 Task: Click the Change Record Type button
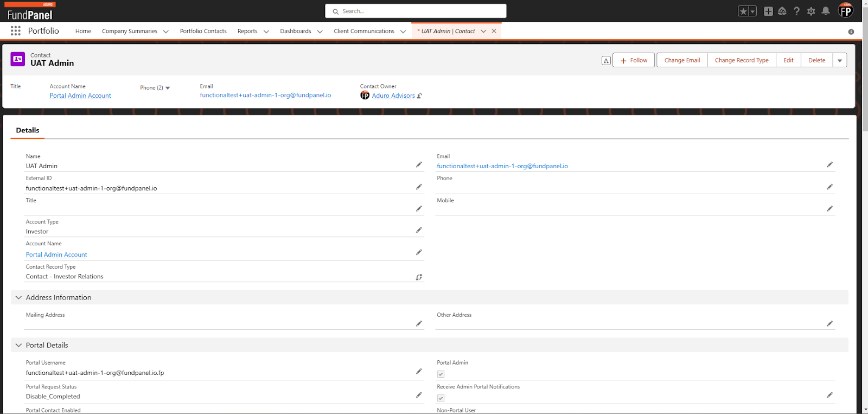[742, 60]
